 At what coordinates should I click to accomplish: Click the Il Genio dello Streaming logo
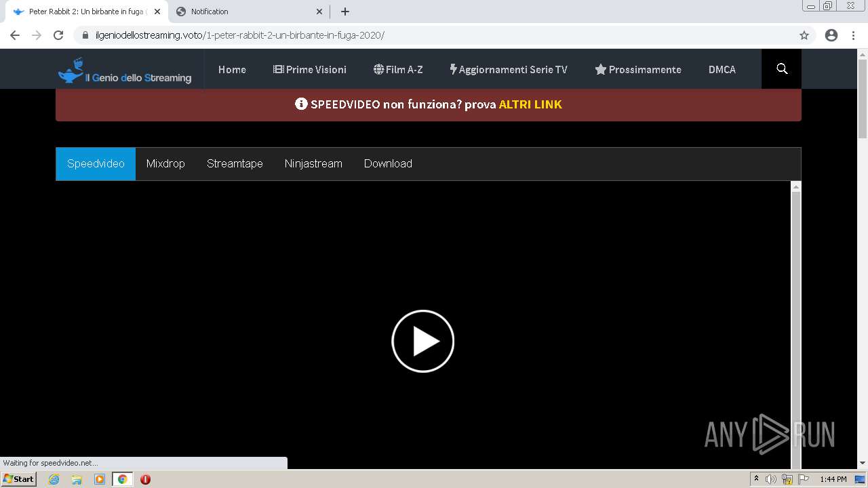coord(125,70)
